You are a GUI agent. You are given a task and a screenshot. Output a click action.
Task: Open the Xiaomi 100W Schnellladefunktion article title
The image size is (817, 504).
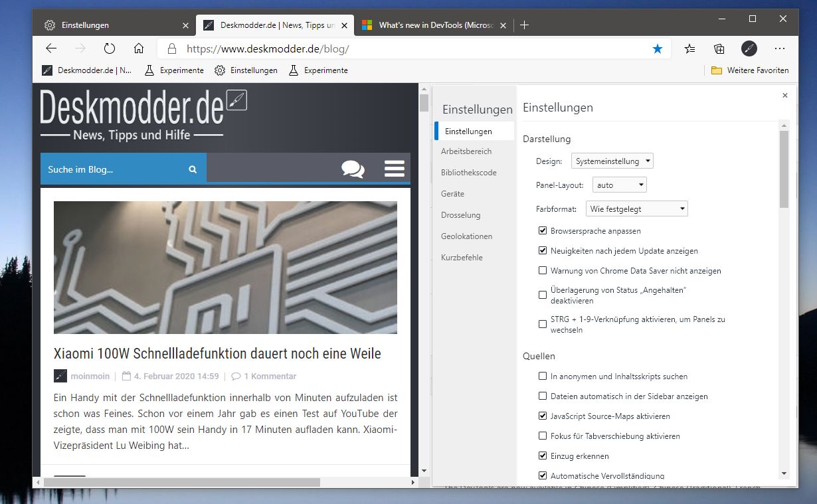pyautogui.click(x=217, y=353)
